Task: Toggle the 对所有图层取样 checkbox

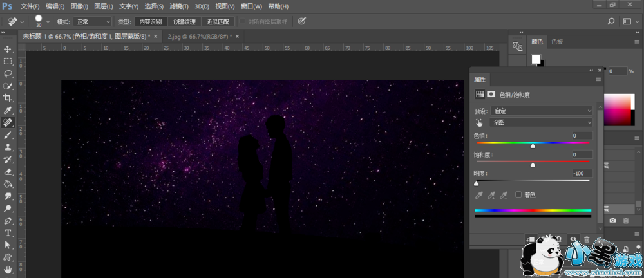Action: click(243, 21)
